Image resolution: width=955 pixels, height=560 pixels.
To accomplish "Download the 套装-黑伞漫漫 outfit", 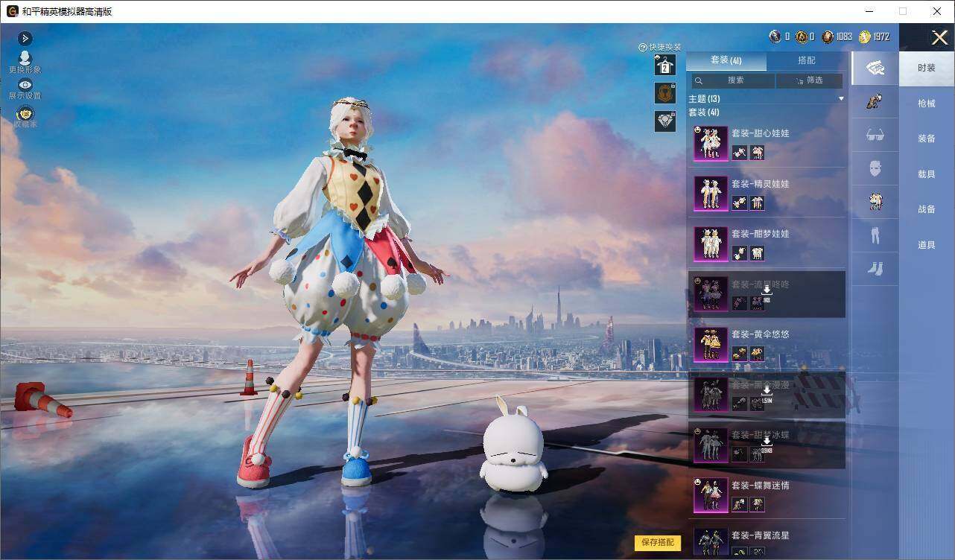I will [767, 391].
